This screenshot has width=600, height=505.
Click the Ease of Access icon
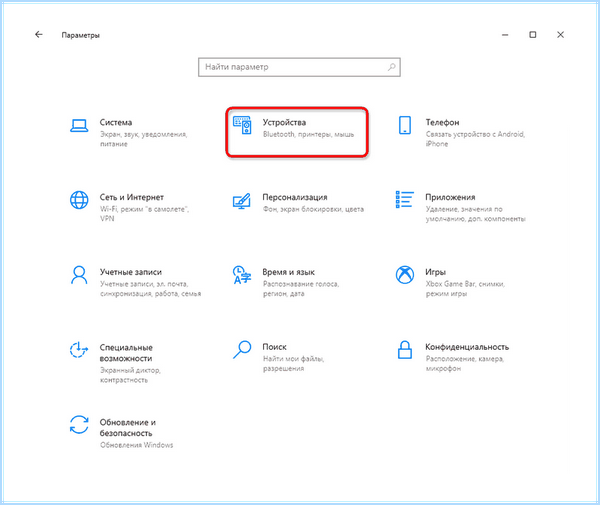click(x=79, y=350)
